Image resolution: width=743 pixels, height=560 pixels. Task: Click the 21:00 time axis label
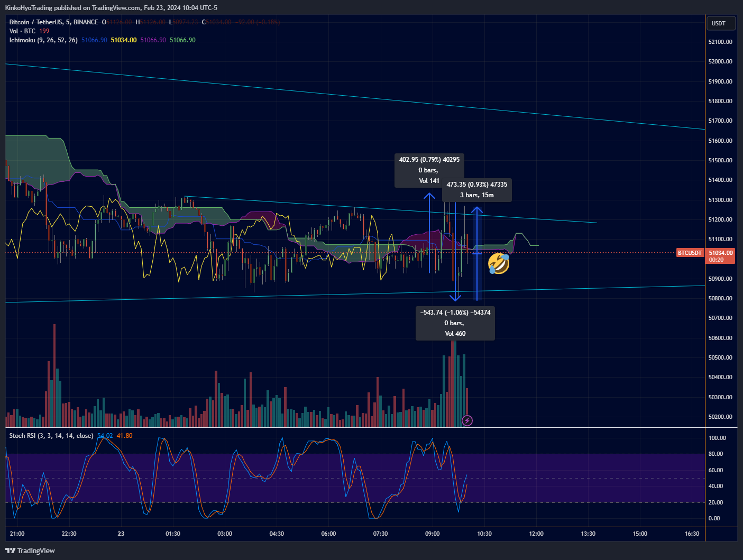(x=17, y=534)
